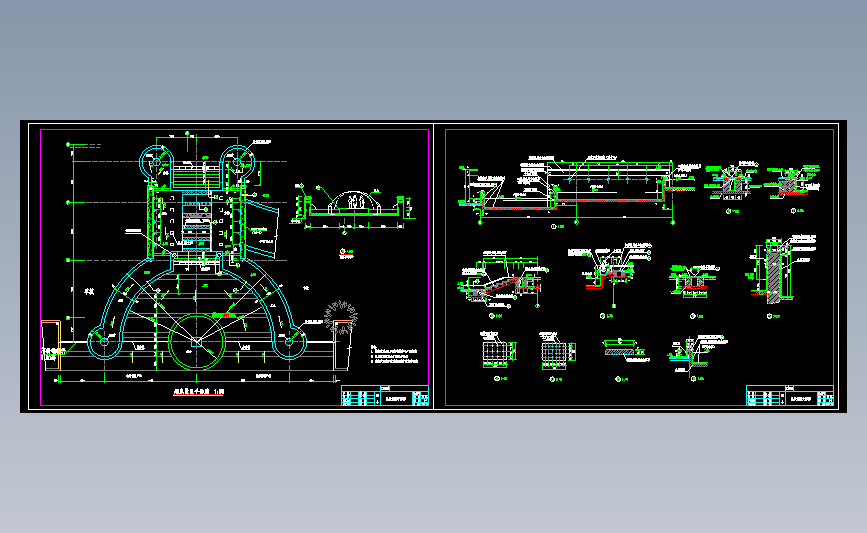867x533 pixels.
Task: Click the edge detail beside the slab detail
Action: pos(698,354)
